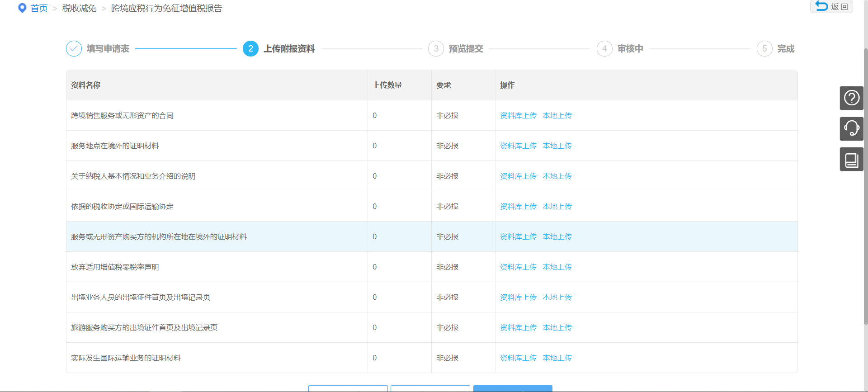Click the step 5 circle 完成
868x392 pixels.
(764, 48)
